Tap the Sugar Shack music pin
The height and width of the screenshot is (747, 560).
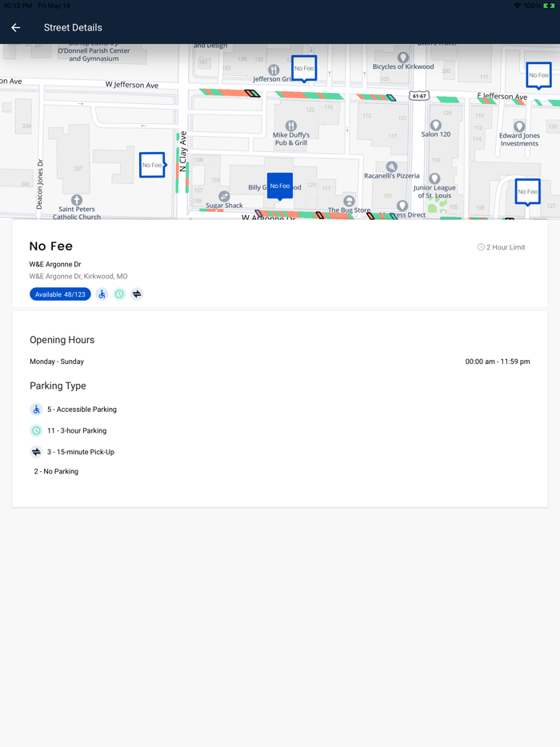coord(224,196)
